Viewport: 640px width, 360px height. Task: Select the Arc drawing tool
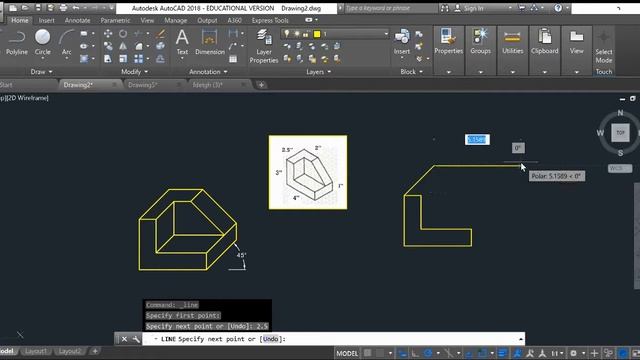(x=66, y=42)
